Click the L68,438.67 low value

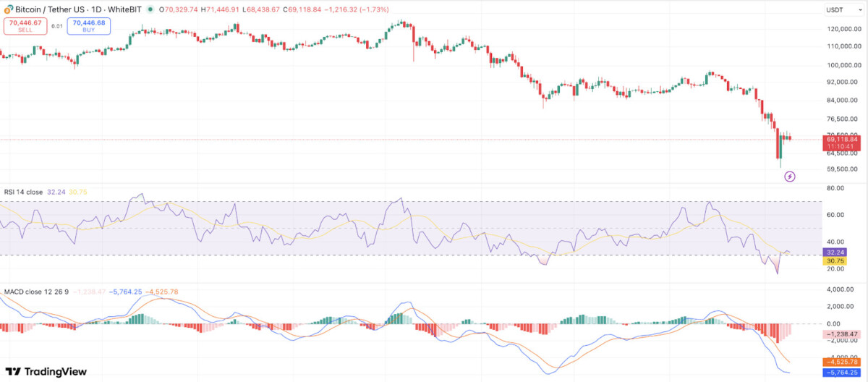pos(261,10)
